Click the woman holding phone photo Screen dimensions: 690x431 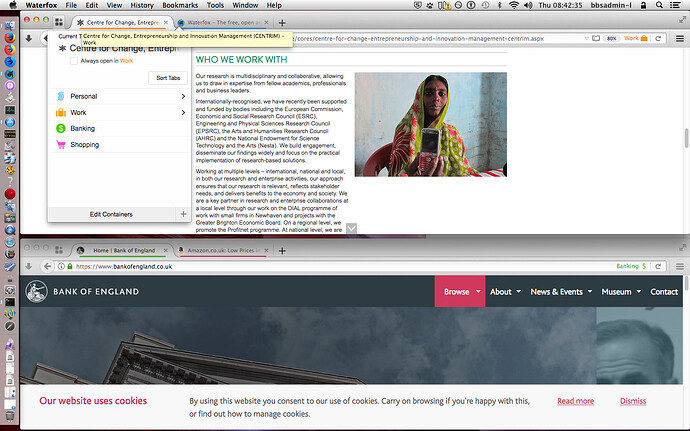pyautogui.click(x=431, y=125)
